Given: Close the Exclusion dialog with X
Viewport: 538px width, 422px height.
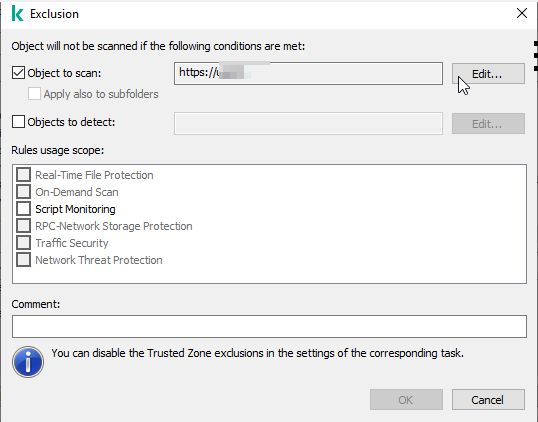Looking at the screenshot, I should coord(522,13).
